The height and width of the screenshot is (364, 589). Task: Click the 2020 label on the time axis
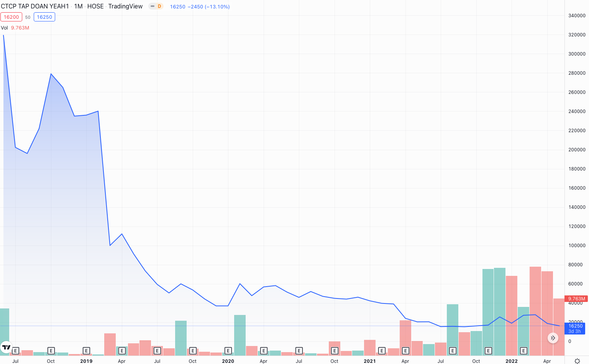pyautogui.click(x=228, y=361)
